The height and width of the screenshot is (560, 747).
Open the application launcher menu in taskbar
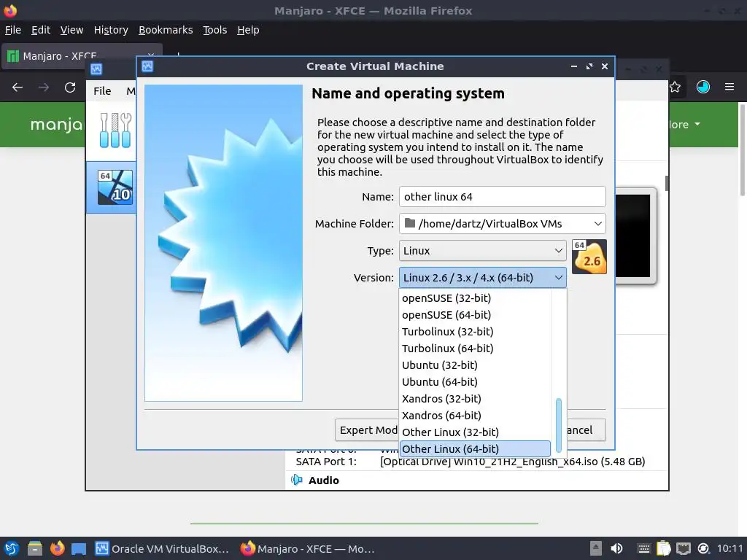tap(12, 548)
